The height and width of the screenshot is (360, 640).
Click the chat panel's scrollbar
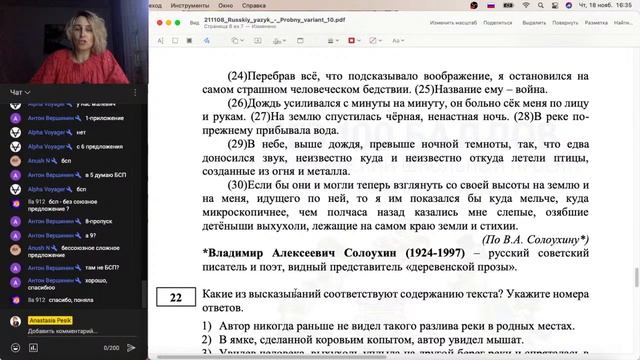click(143, 294)
